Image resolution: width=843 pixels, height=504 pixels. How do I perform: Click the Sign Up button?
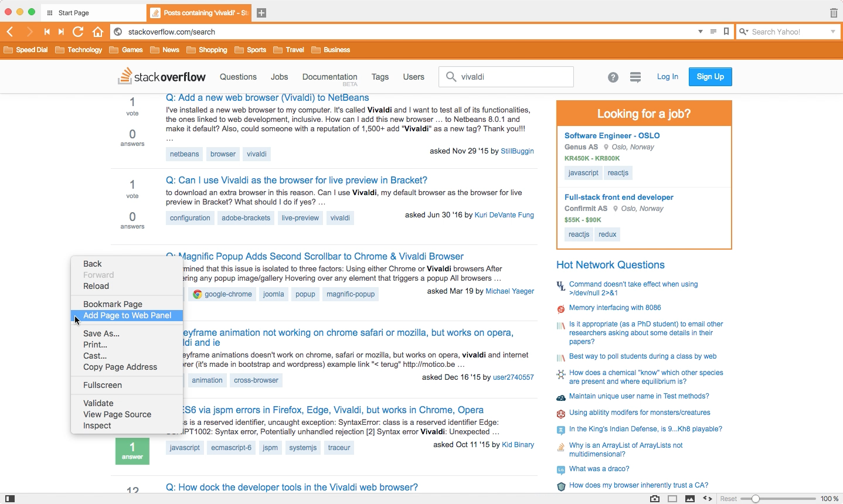tap(711, 77)
